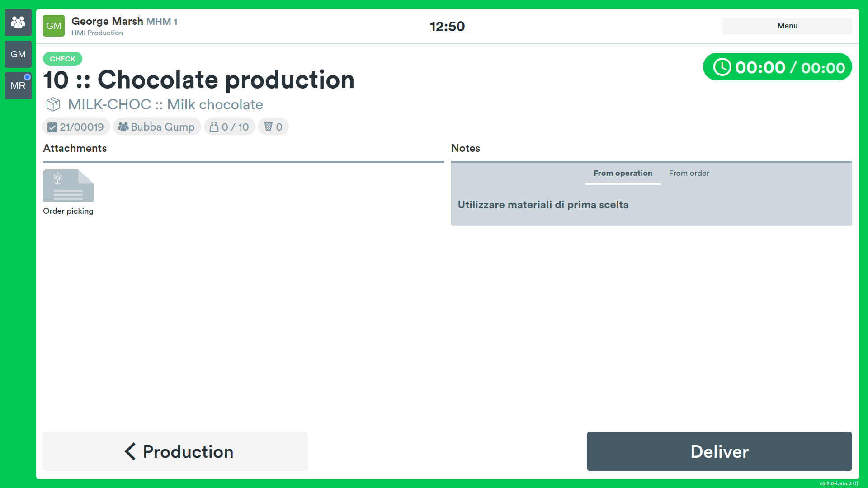868x488 pixels.
Task: Click the note text Utilizzare materiali di prima scelta
Action: 543,205
